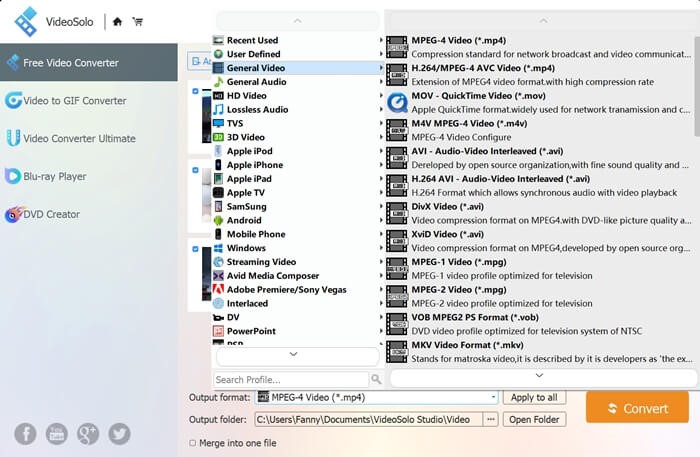Open Video Converter Ultimate
700x457 pixels.
click(89, 138)
